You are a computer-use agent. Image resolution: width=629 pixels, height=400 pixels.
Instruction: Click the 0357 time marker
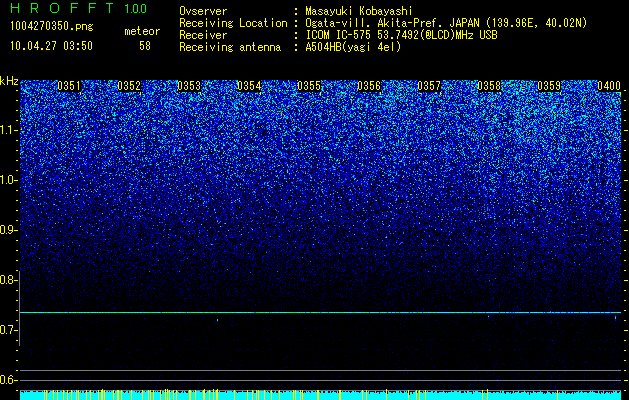tap(429, 86)
